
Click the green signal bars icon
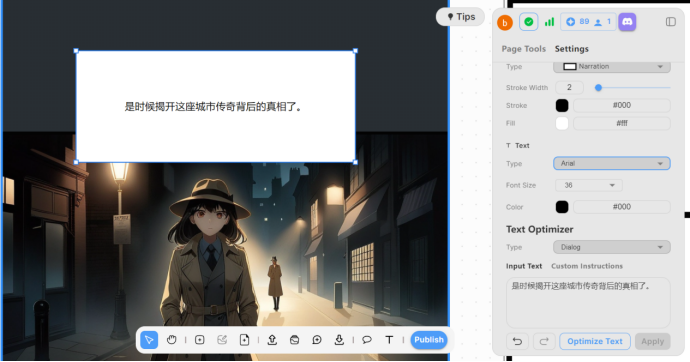(x=549, y=22)
